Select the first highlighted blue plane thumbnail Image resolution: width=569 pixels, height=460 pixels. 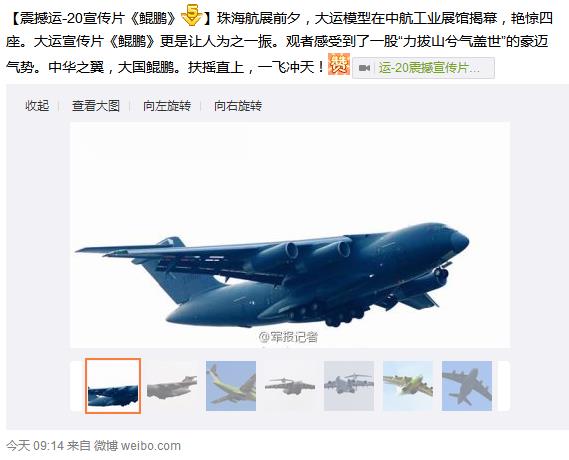tap(113, 386)
